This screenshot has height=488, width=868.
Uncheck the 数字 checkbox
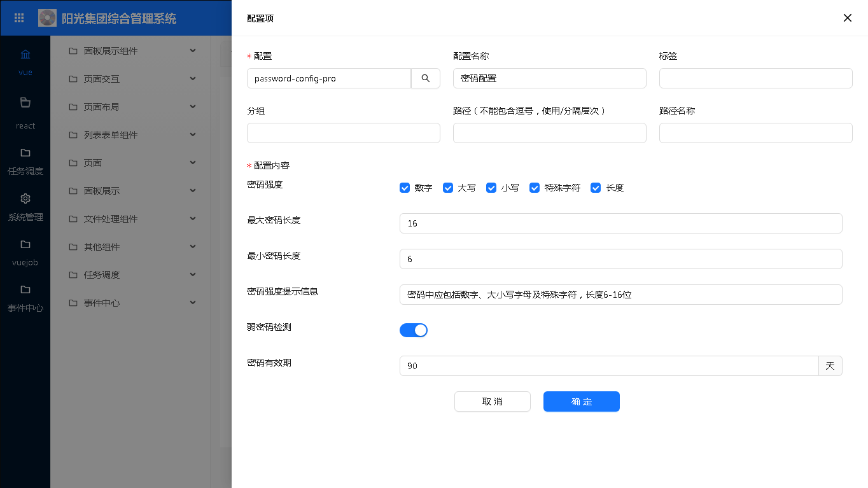point(405,188)
